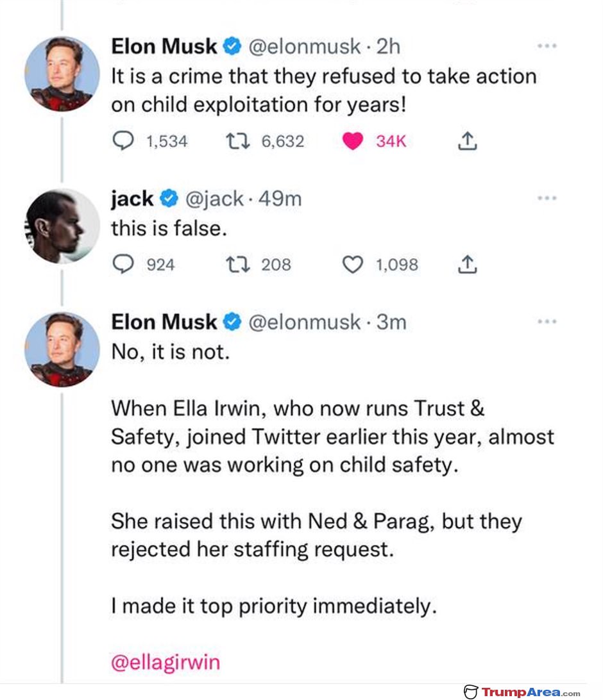The image size is (603, 700).
Task: Open Elon Musk's avatar on third tweet
Action: click(x=62, y=349)
